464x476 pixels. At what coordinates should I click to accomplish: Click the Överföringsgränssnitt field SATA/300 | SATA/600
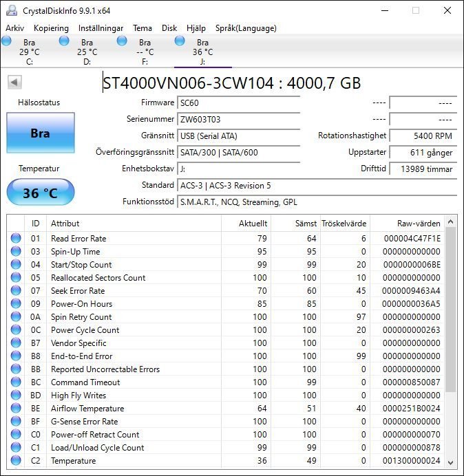[x=238, y=153]
